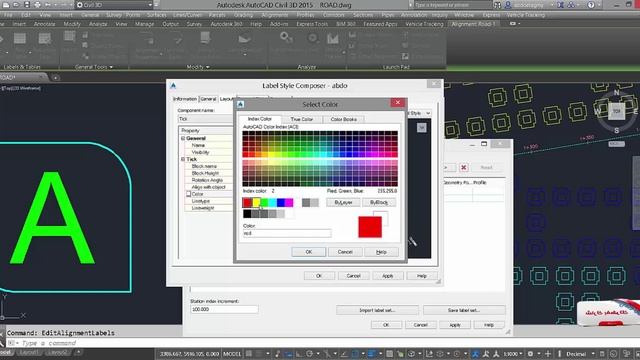The height and width of the screenshot is (360, 640).
Task: Pick the red standard color swatch
Action: tap(247, 202)
